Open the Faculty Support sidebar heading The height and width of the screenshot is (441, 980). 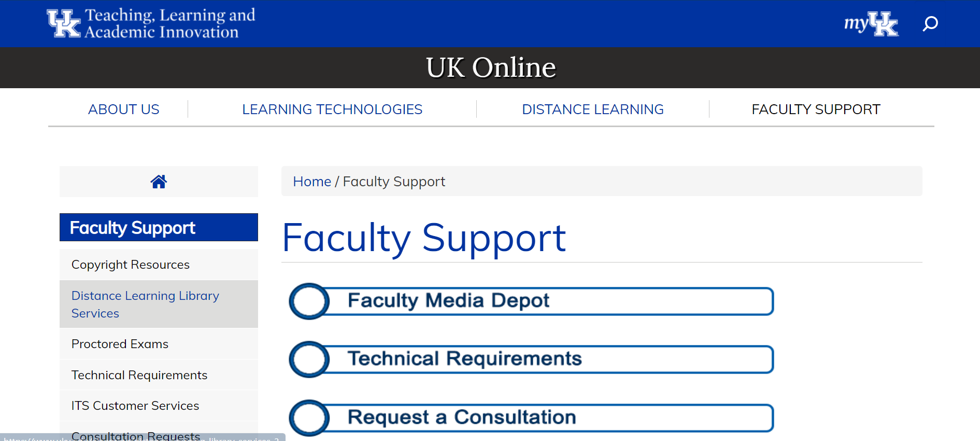(133, 228)
